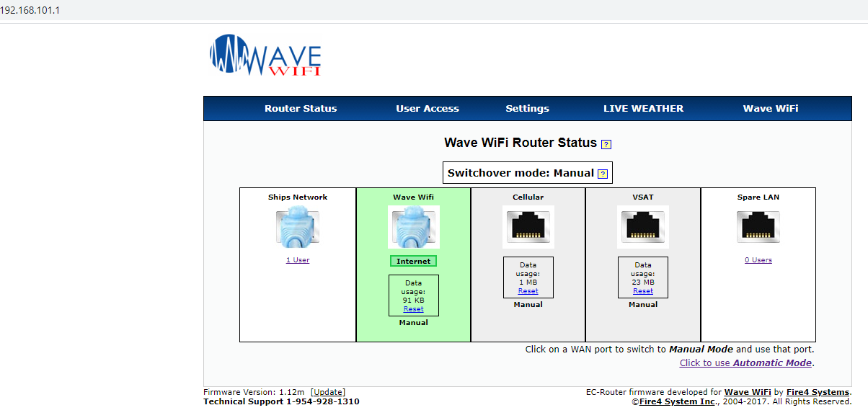Open the LIVE WEATHER menu
The image size is (868, 418).
coord(643,109)
